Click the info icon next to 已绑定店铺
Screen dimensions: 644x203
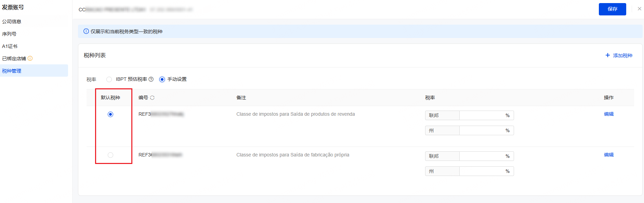pyautogui.click(x=30, y=59)
